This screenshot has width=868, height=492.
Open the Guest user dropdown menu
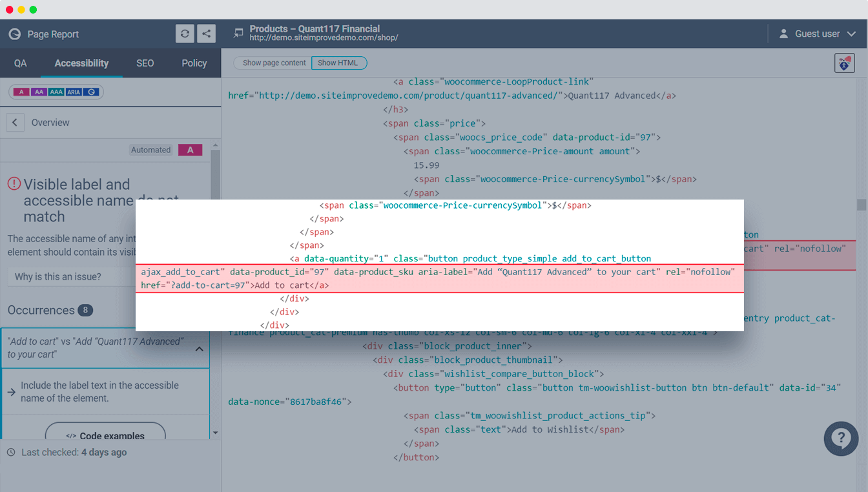852,34
